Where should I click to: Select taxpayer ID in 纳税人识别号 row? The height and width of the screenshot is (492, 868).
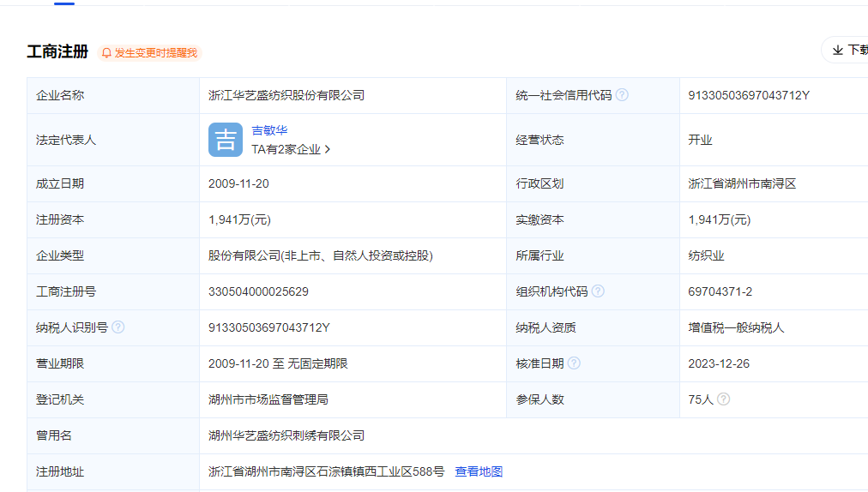269,327
